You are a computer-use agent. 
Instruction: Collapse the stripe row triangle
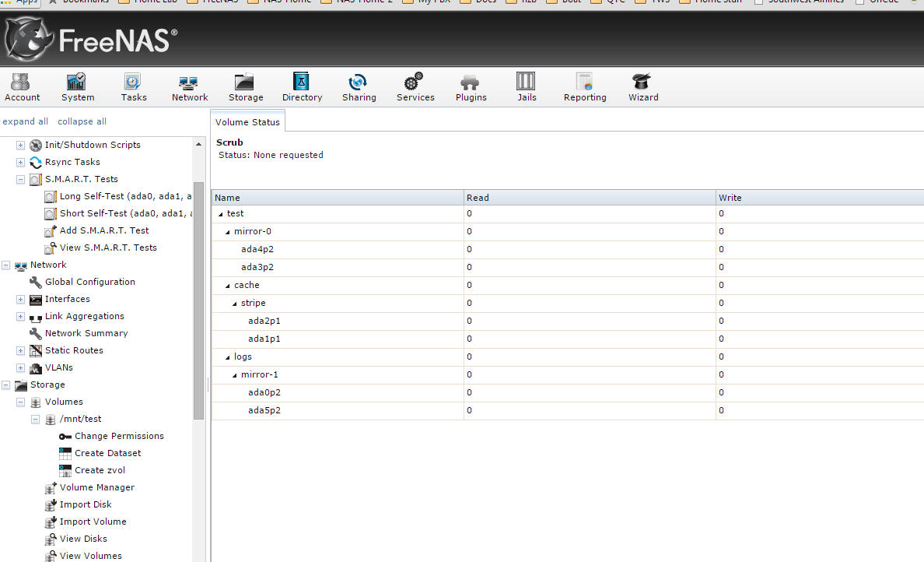point(235,304)
